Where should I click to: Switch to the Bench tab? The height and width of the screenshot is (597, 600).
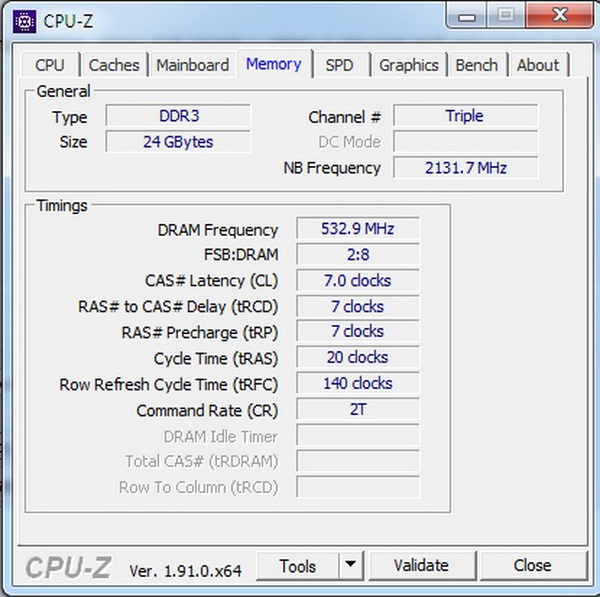click(x=477, y=65)
